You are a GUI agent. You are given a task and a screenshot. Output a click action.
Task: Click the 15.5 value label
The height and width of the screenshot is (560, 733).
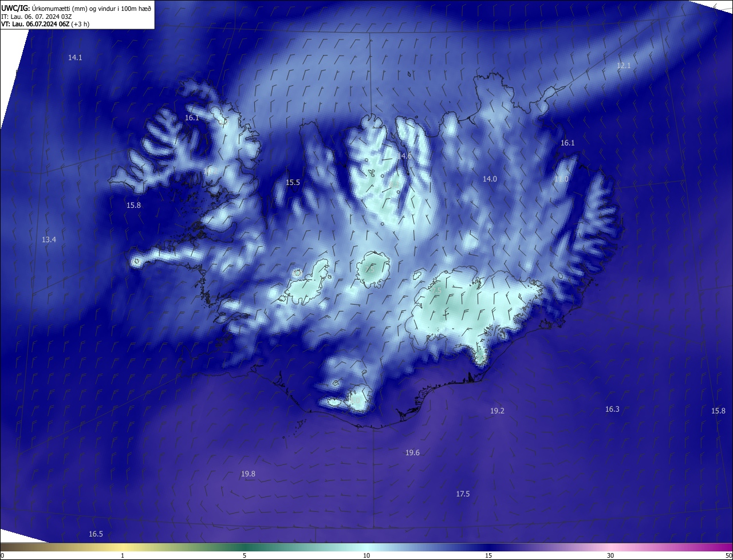click(x=293, y=183)
